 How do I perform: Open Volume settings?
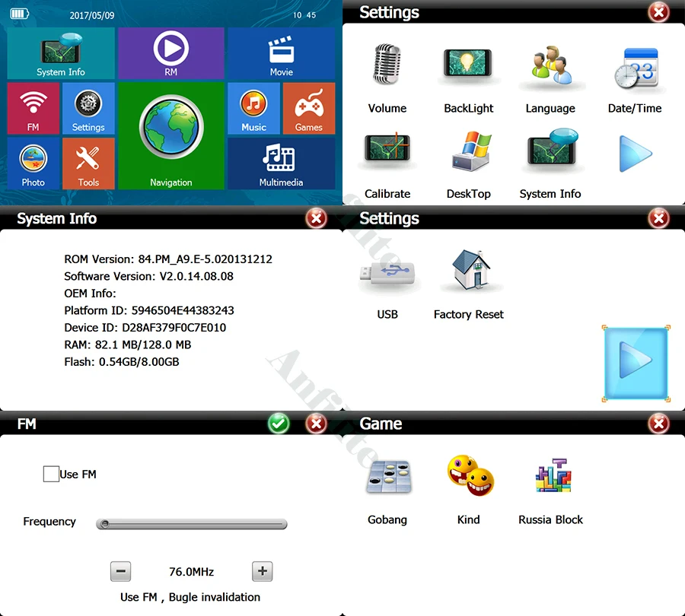point(387,65)
